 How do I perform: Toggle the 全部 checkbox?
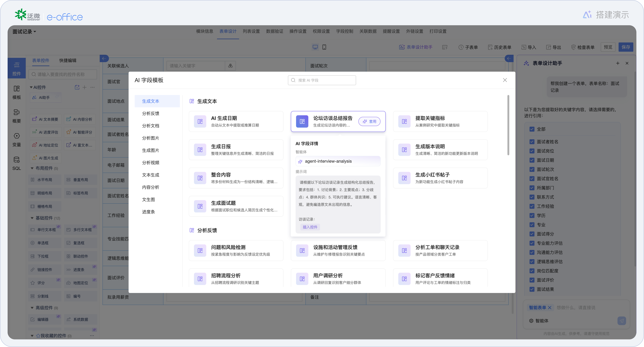pos(532,129)
